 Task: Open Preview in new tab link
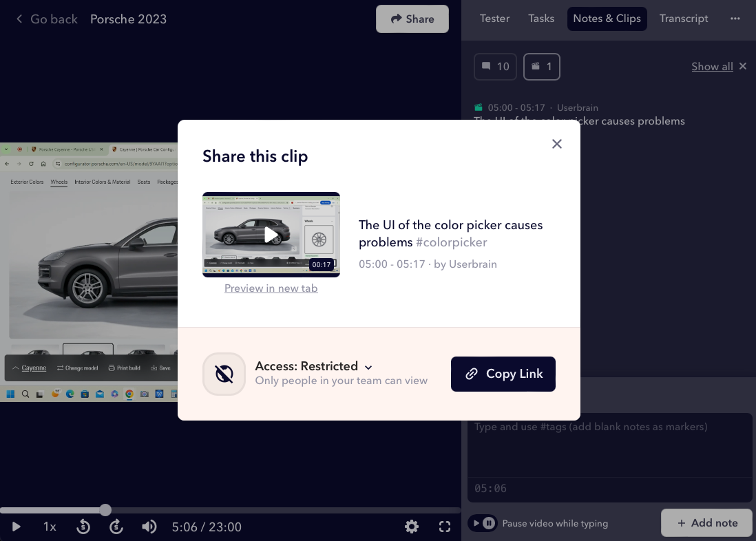tap(271, 288)
